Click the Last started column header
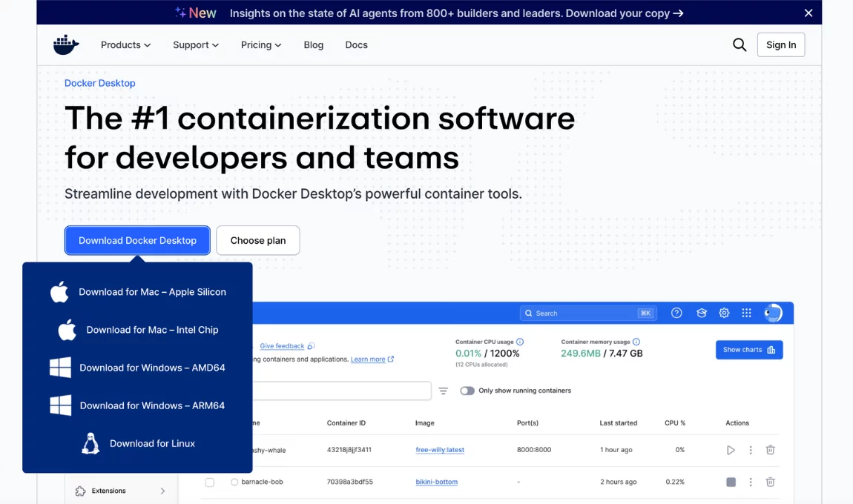 (x=618, y=423)
